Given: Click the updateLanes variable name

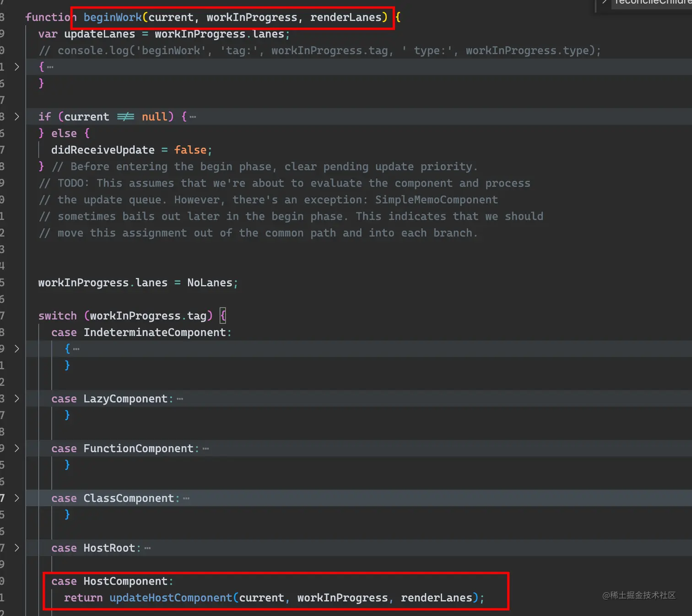Looking at the screenshot, I should coord(100,34).
